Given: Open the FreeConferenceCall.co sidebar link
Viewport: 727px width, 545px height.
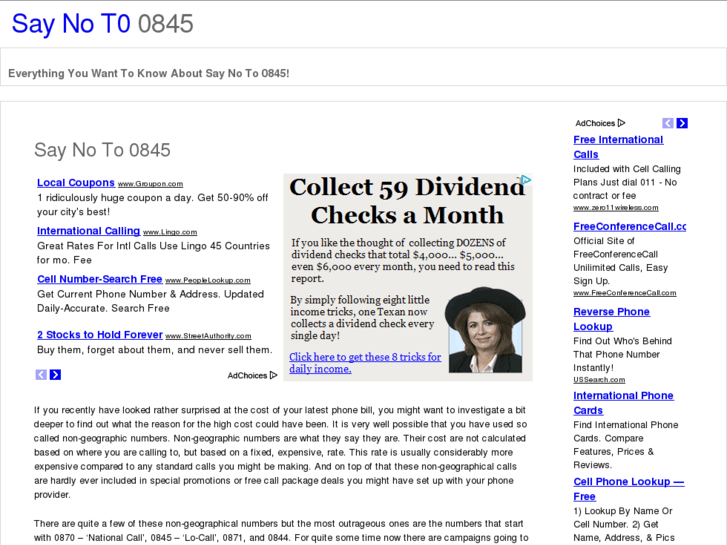Looking at the screenshot, I should coord(630,226).
